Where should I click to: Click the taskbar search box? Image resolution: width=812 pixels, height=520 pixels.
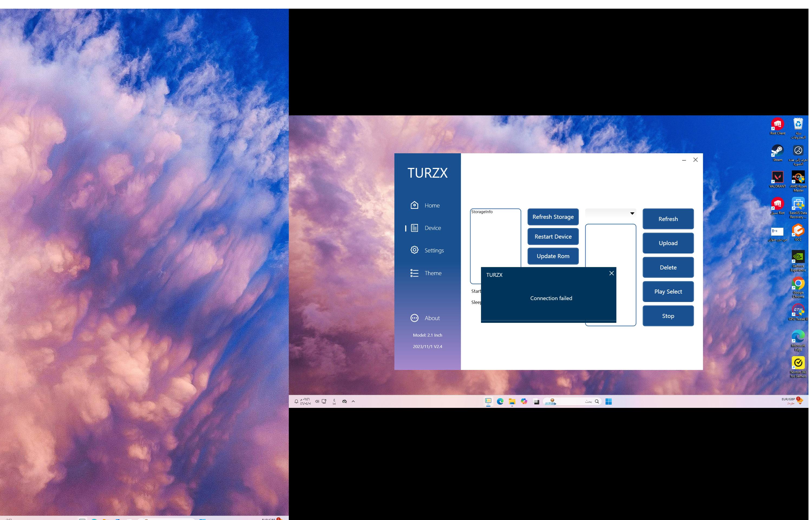coord(572,401)
